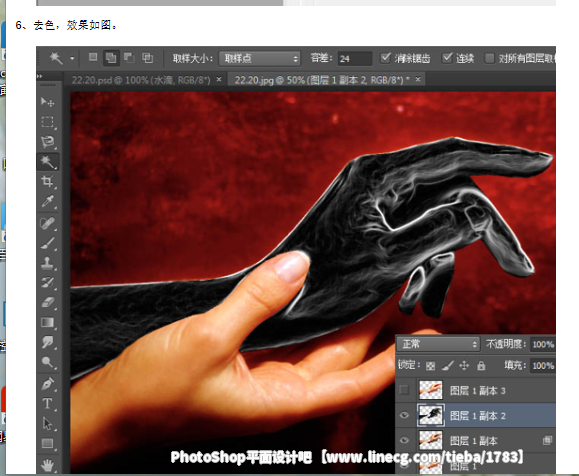Click the Subtract from selection icon
This screenshot has width=579, height=476.
(x=129, y=58)
